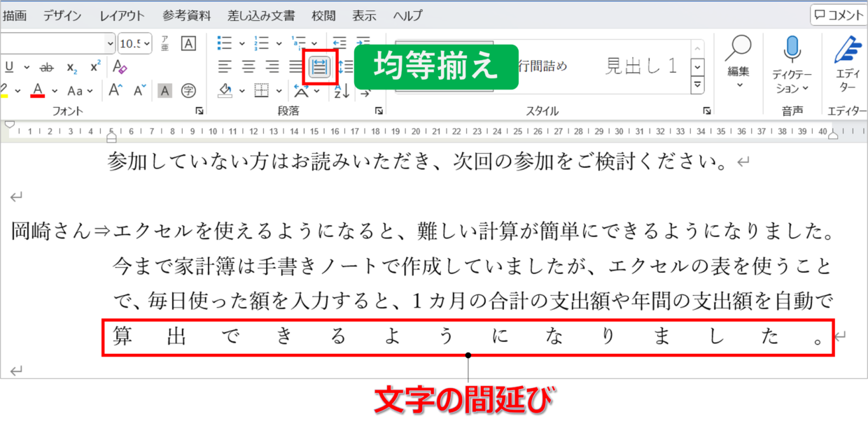The image size is (868, 435).
Task: Open the ヘルプ tab
Action: tap(408, 15)
